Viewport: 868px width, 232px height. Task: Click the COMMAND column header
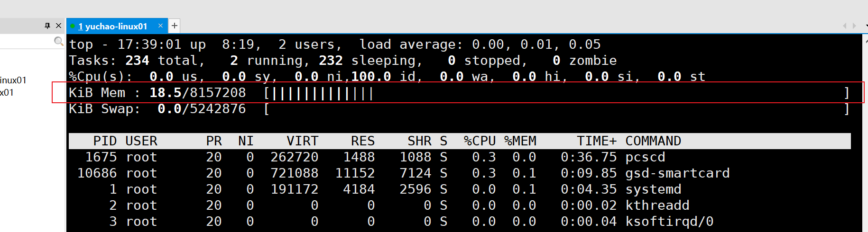[x=653, y=141]
